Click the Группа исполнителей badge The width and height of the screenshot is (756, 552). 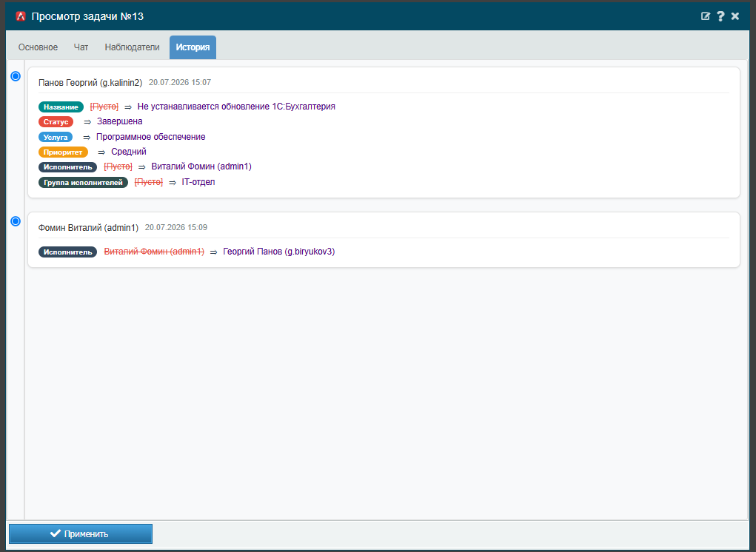pos(84,183)
